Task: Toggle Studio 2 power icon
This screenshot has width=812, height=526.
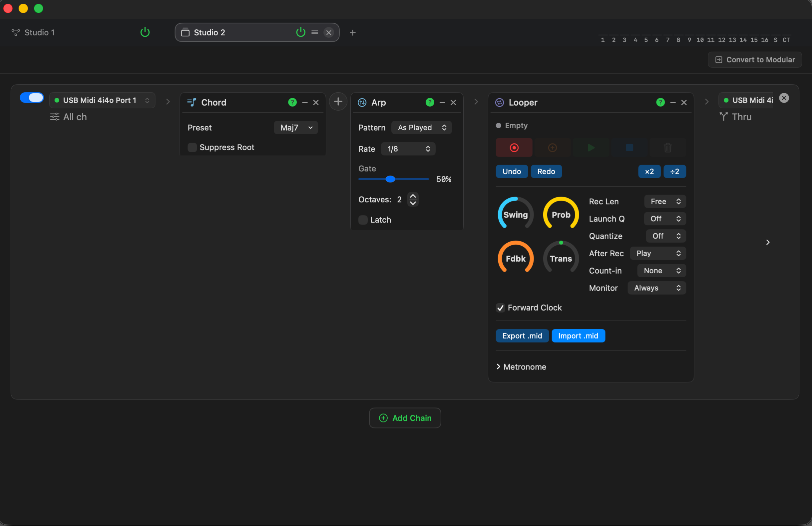Action: [x=300, y=32]
